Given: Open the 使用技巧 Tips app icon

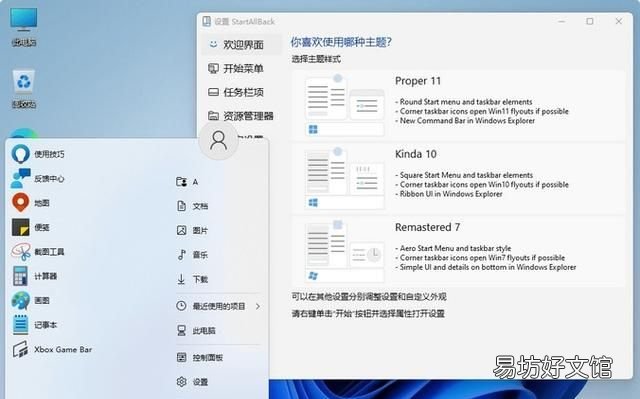Looking at the screenshot, I should [20, 154].
